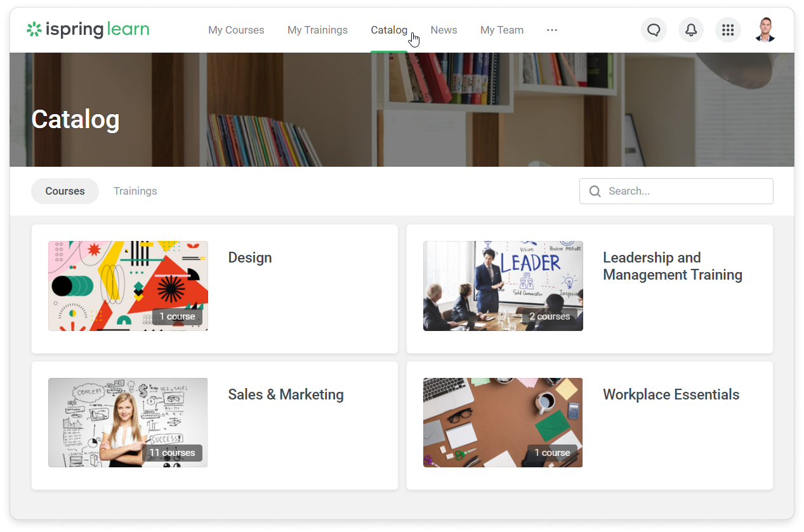This screenshot has width=804, height=532.
Task: Open the Sales & Marketing category title
Action: (x=286, y=394)
